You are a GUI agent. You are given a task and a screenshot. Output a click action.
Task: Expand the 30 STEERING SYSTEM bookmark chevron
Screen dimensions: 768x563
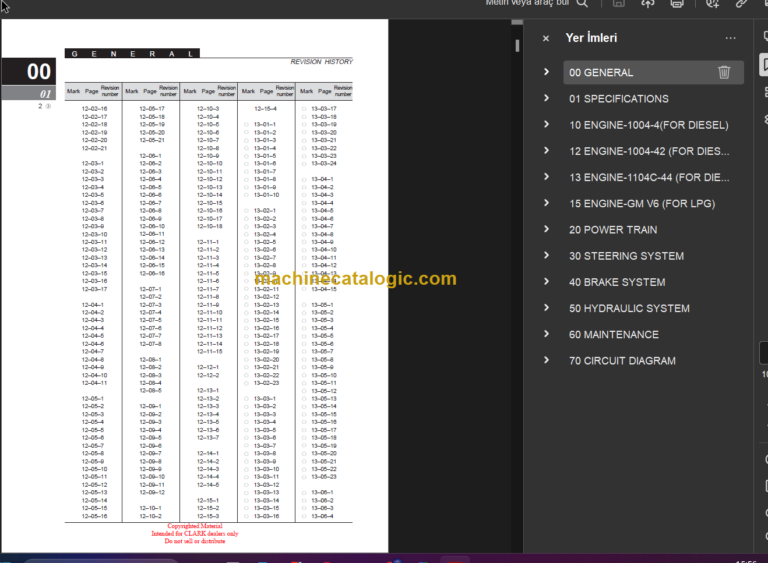point(546,255)
